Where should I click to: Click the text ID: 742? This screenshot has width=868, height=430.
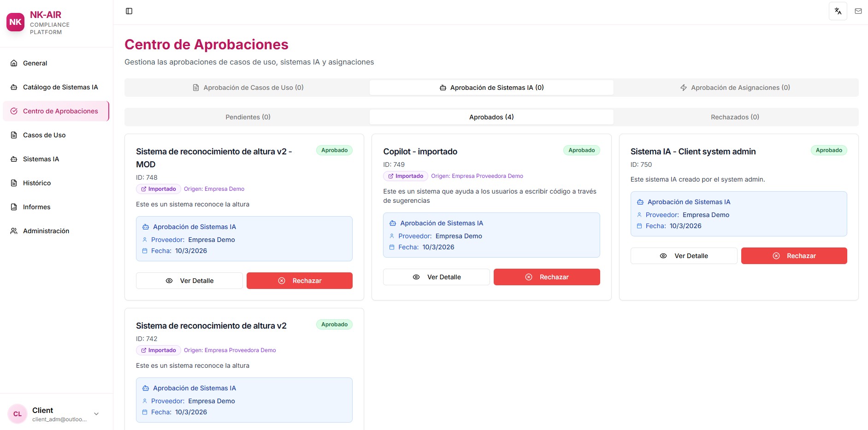click(x=147, y=339)
